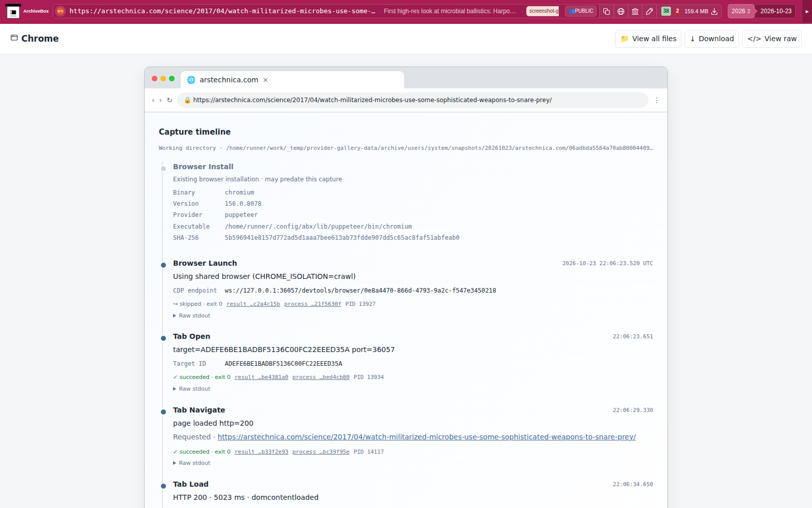Click the View raw button
The width and height of the screenshot is (812, 508).
pyautogui.click(x=772, y=39)
